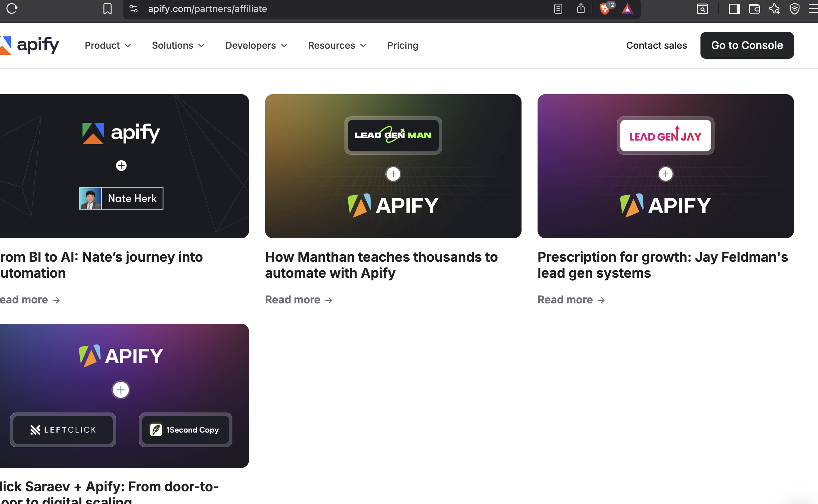Open 'Prescription for growth: Jay Feldman's' title
Screen dimensions: 818x504
(663, 265)
